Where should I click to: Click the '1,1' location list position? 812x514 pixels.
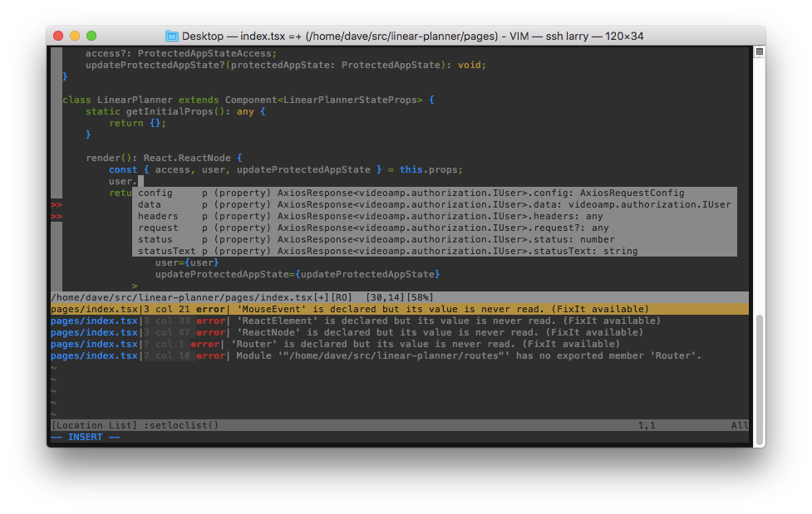point(647,425)
